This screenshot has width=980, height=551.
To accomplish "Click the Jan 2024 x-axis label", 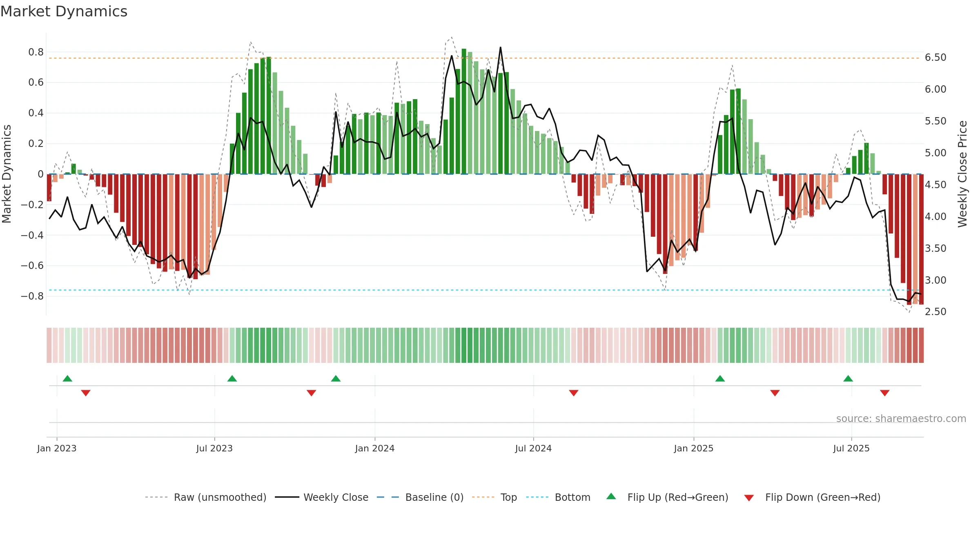I will (x=375, y=448).
